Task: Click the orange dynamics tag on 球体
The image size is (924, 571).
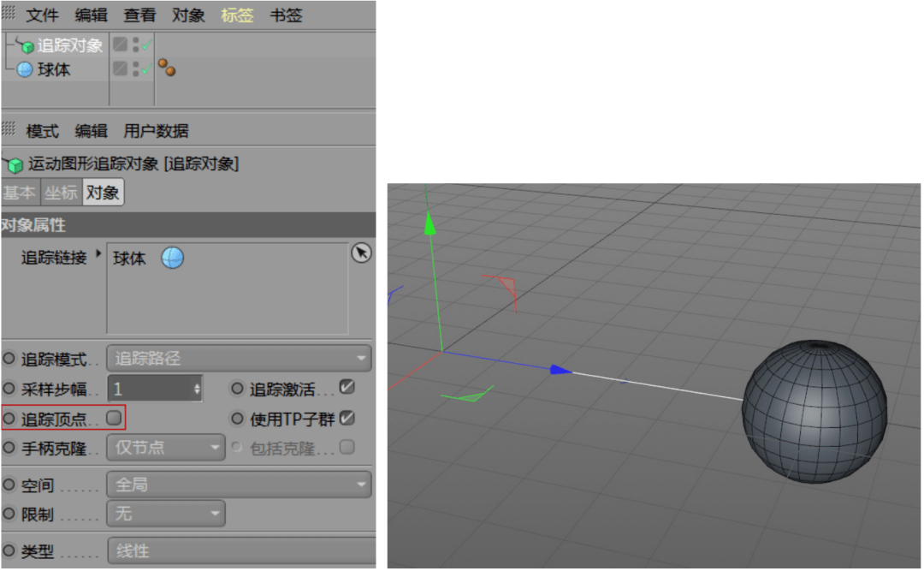Action: click(167, 68)
